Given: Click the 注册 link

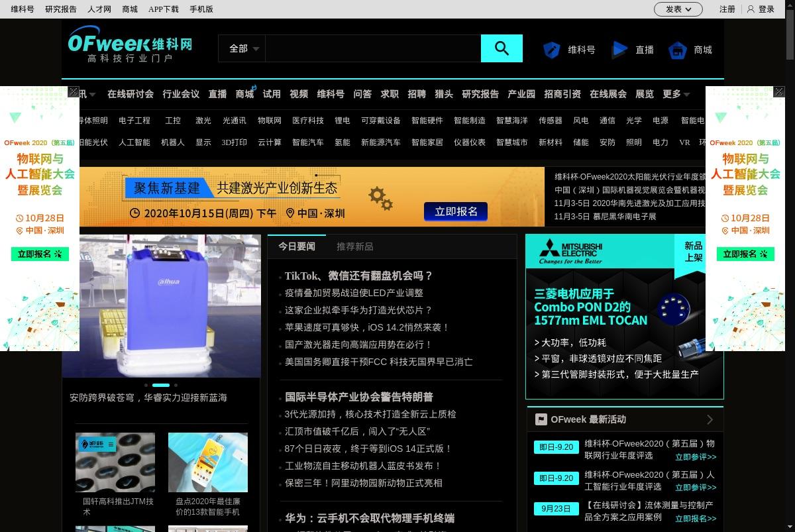Looking at the screenshot, I should [727, 9].
